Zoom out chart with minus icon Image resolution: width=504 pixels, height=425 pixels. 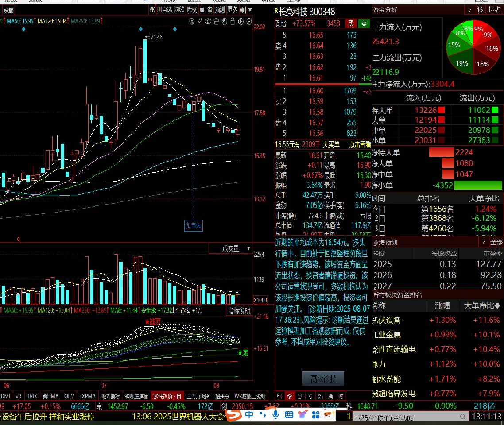coord(249,22)
